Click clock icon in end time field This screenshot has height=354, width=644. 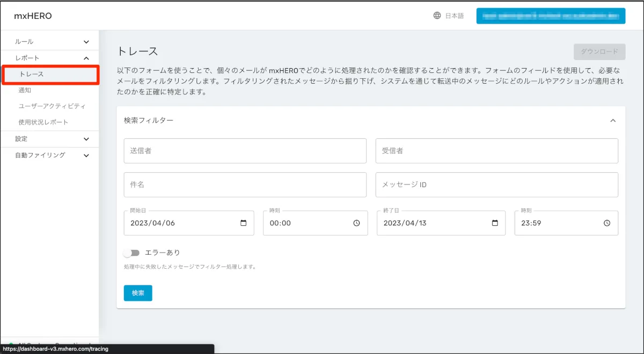coord(607,223)
